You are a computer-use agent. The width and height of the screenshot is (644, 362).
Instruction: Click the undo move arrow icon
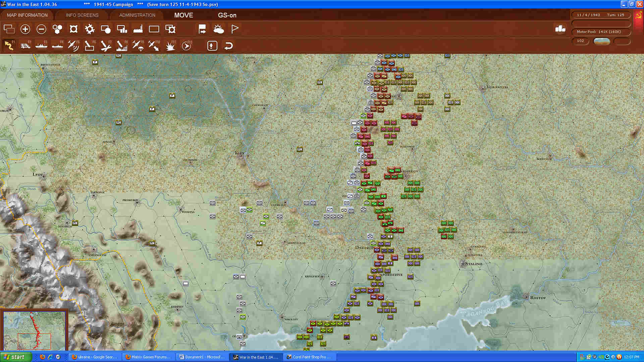click(228, 46)
